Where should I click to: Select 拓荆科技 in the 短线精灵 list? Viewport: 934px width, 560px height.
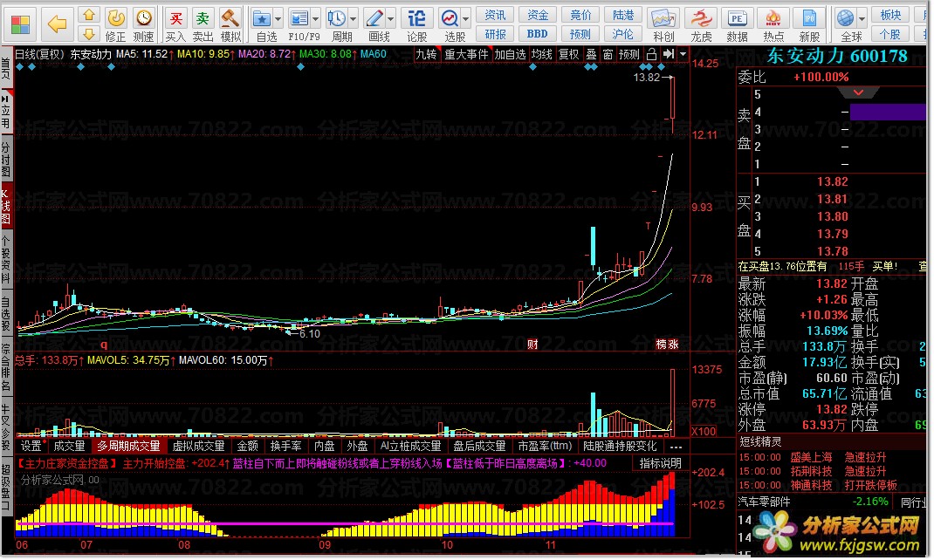coord(811,471)
